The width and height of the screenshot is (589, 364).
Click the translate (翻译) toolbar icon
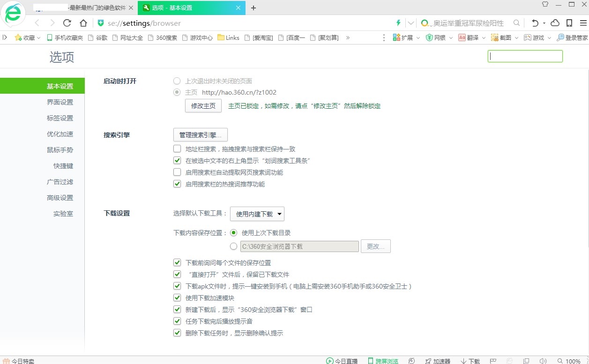pyautogui.click(x=469, y=37)
